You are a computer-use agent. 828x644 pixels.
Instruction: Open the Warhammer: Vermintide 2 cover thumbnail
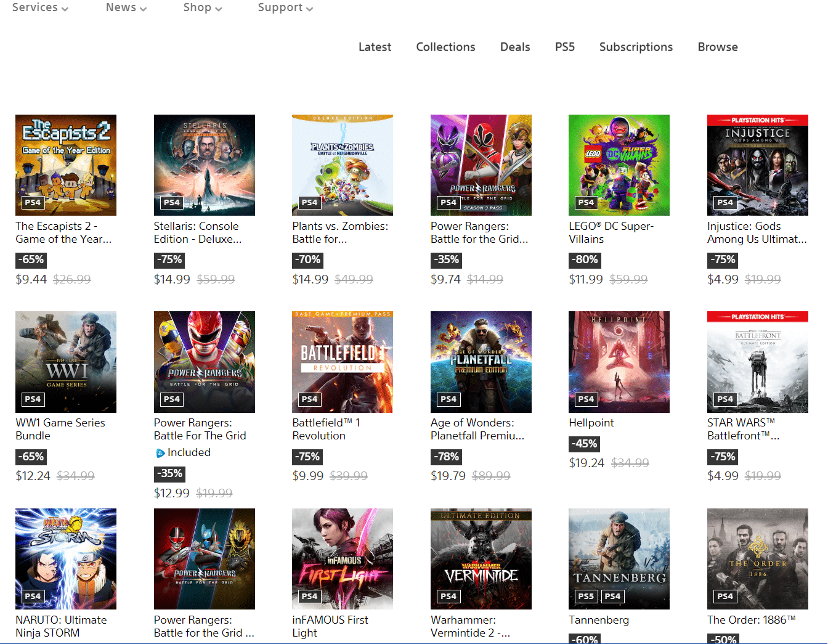[481, 559]
